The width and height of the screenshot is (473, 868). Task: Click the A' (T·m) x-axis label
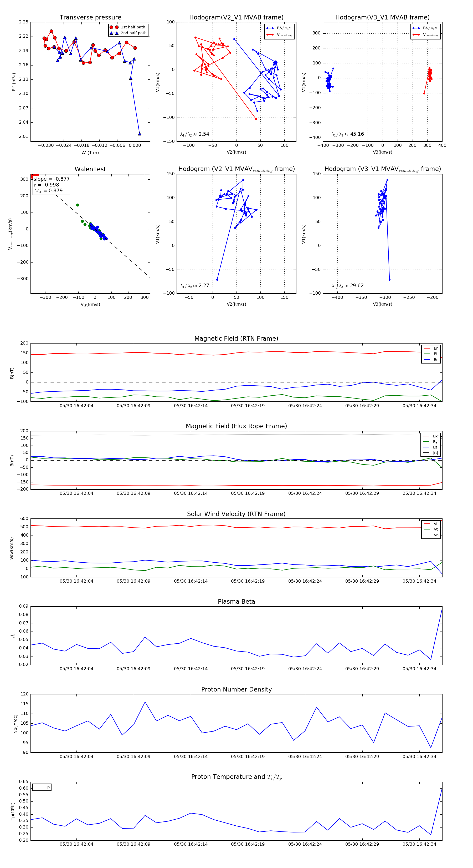90,153
